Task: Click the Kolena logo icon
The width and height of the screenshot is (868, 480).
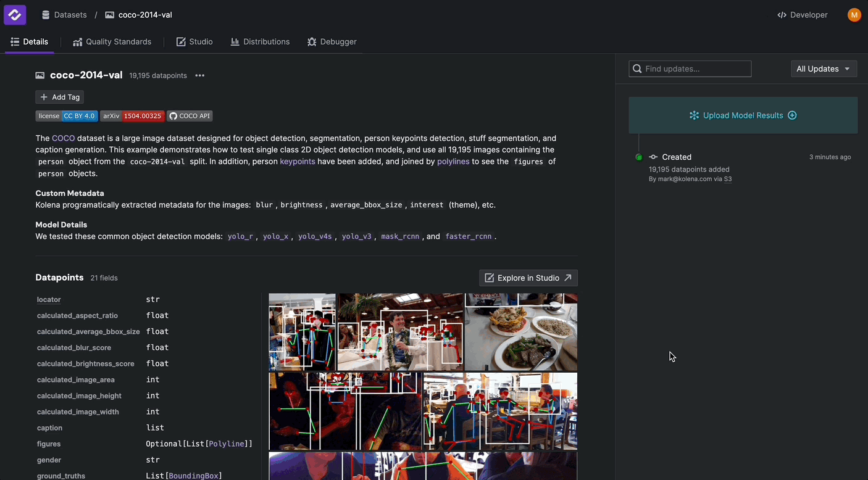Action: [x=15, y=15]
